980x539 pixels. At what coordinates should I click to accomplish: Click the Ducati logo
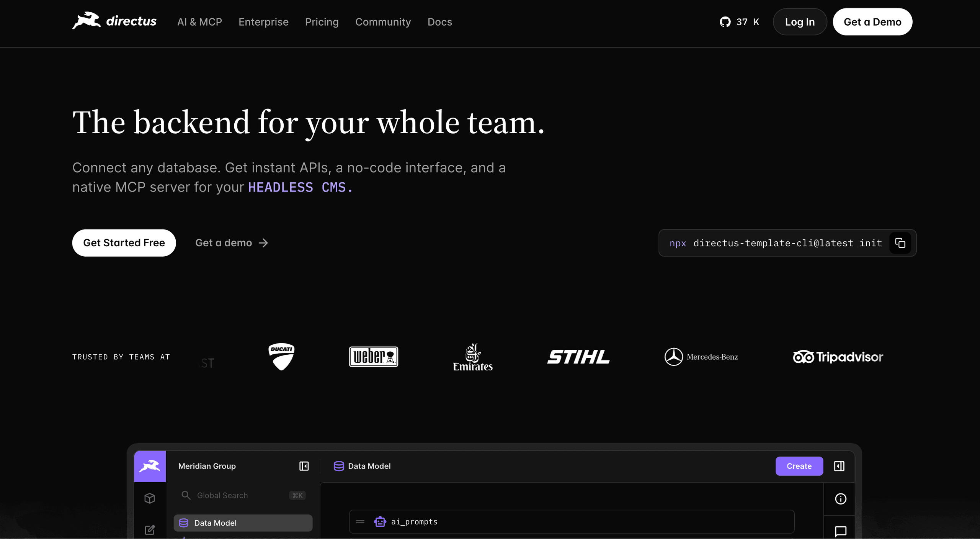[x=281, y=357]
